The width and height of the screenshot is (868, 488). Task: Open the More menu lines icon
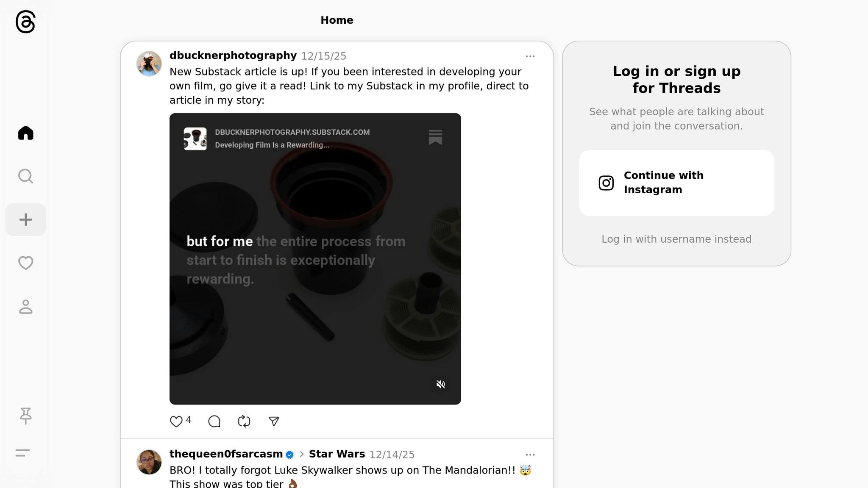click(x=22, y=453)
